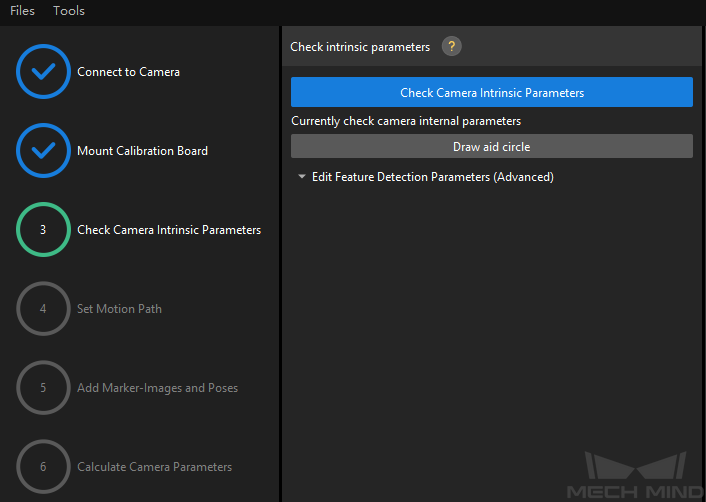Click the Edit Feature Detection Parameters text
This screenshot has height=502, width=706.
[432, 177]
